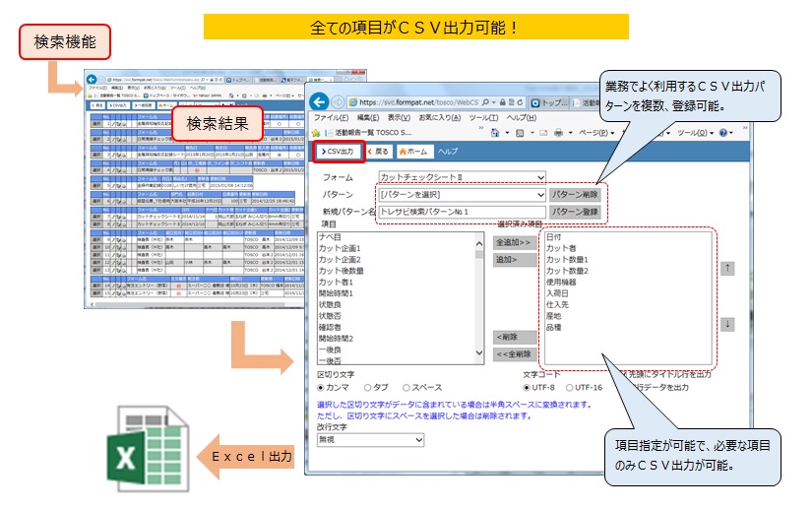The image size is (812, 509).
Task: Open the 改行文字 dropdown showing 無視
Action: (371, 440)
